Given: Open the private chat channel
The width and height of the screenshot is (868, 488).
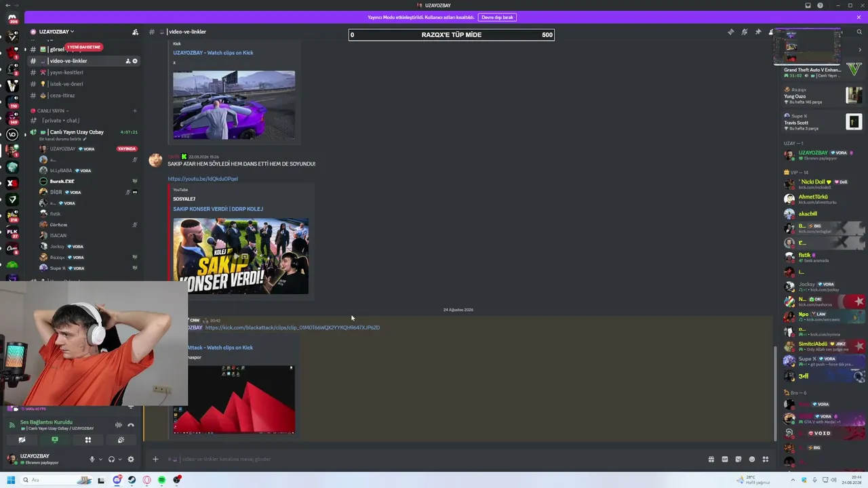Looking at the screenshot, I should 84,121.
